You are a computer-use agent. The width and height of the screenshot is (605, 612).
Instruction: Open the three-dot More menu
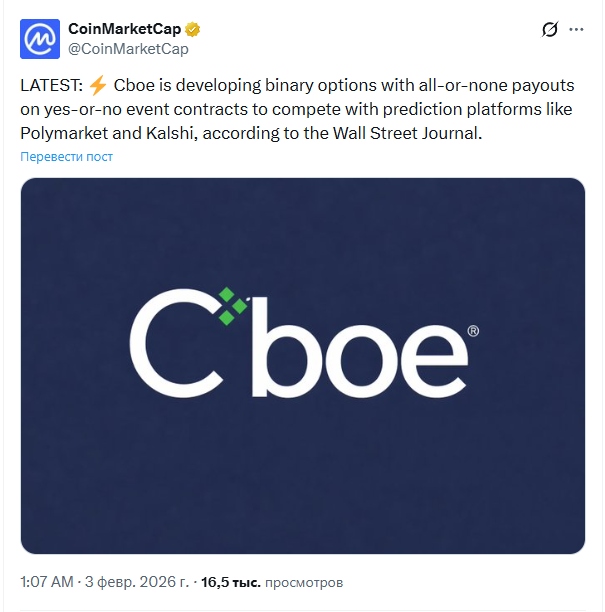[x=577, y=30]
